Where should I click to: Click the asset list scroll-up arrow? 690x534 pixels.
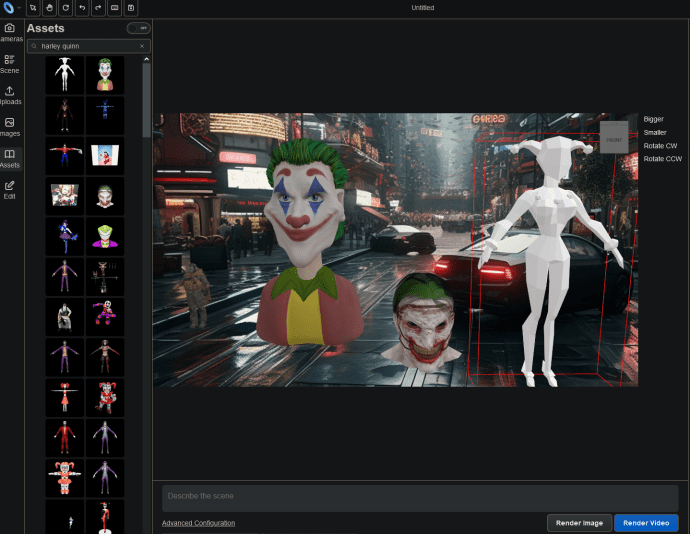[147, 59]
